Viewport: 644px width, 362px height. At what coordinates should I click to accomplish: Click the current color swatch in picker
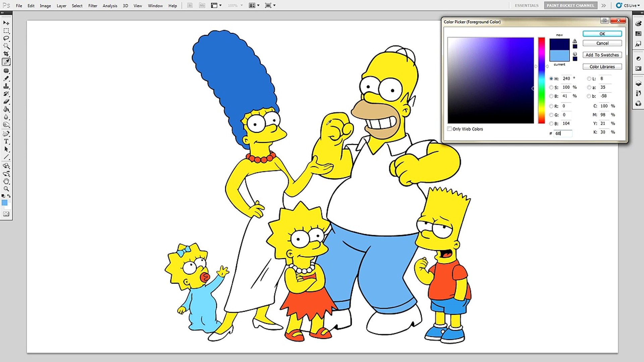click(559, 56)
